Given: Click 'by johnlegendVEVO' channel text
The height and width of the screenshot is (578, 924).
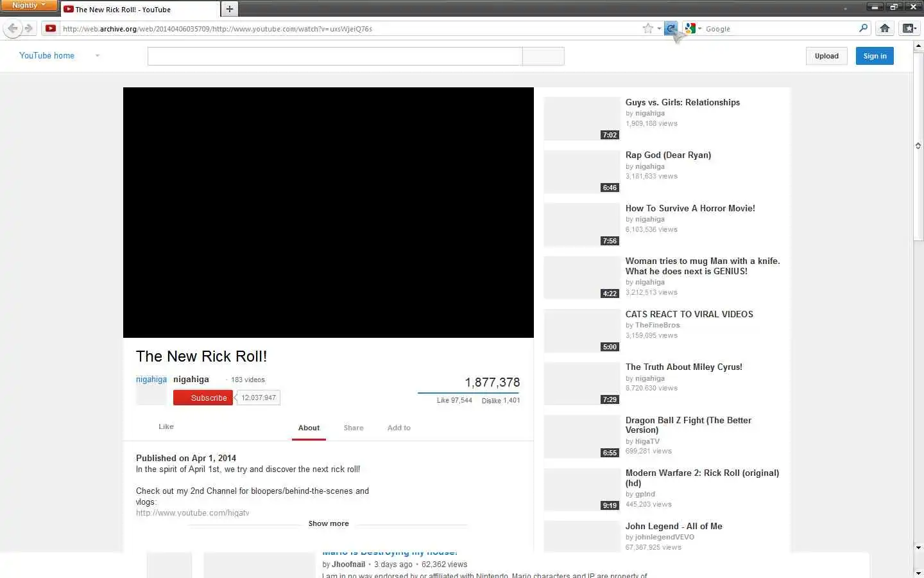Looking at the screenshot, I should point(660,537).
